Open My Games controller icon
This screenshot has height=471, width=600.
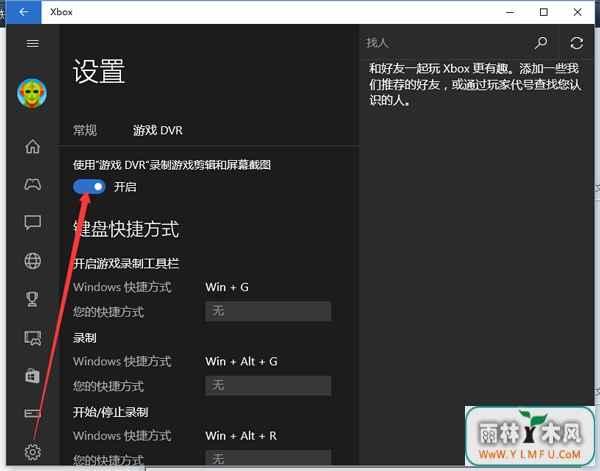pos(33,184)
